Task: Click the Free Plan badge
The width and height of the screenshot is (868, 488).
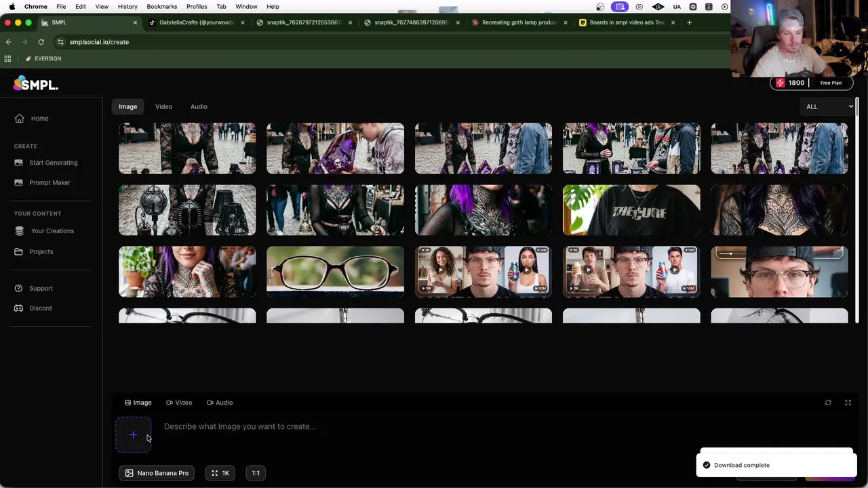Action: [x=831, y=83]
